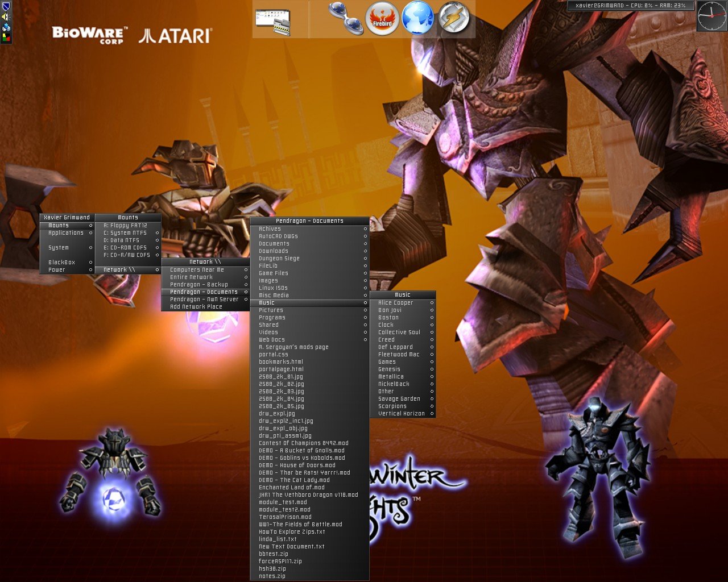Click the yellow-green-red squares tray icon
Viewport: 728px width, 582px height.
point(6,38)
